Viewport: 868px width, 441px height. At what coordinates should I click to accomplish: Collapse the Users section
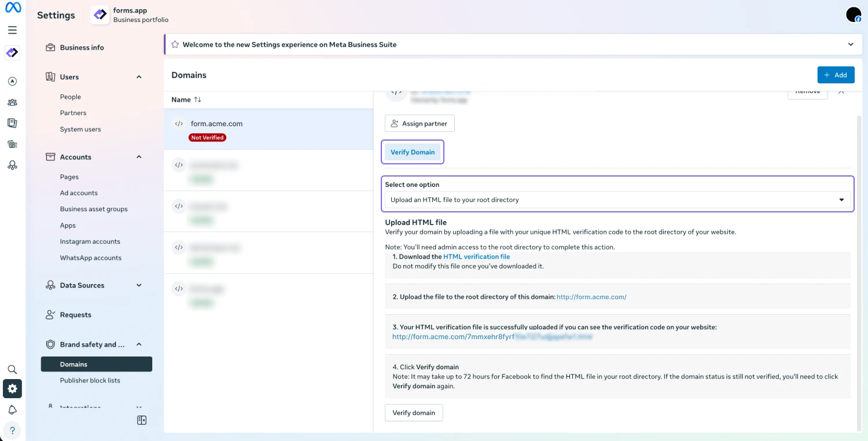coord(139,76)
